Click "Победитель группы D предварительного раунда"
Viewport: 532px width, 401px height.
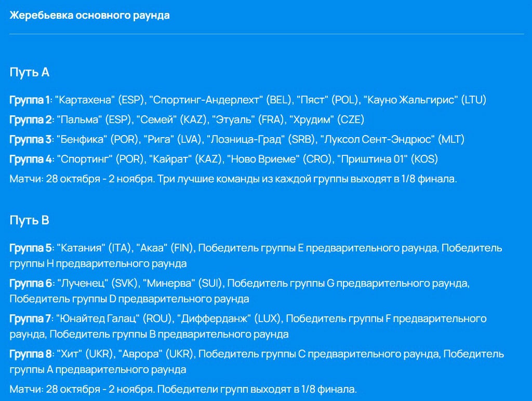(x=129, y=299)
